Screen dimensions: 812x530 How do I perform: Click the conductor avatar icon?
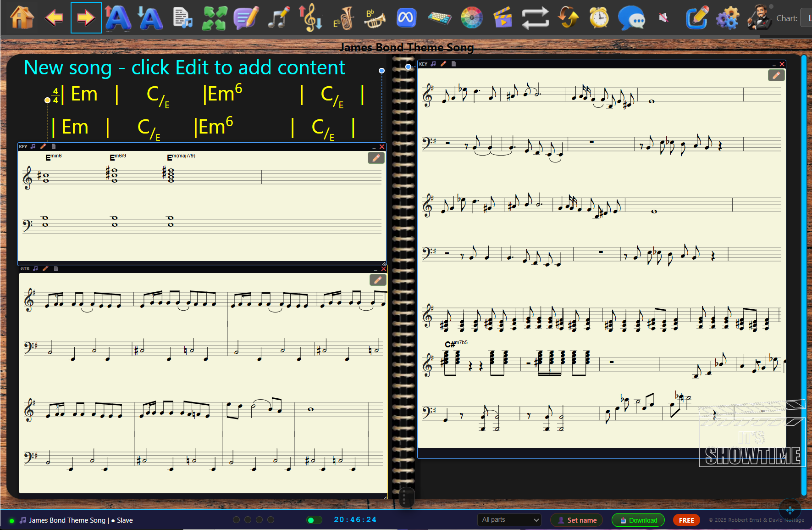(760, 17)
